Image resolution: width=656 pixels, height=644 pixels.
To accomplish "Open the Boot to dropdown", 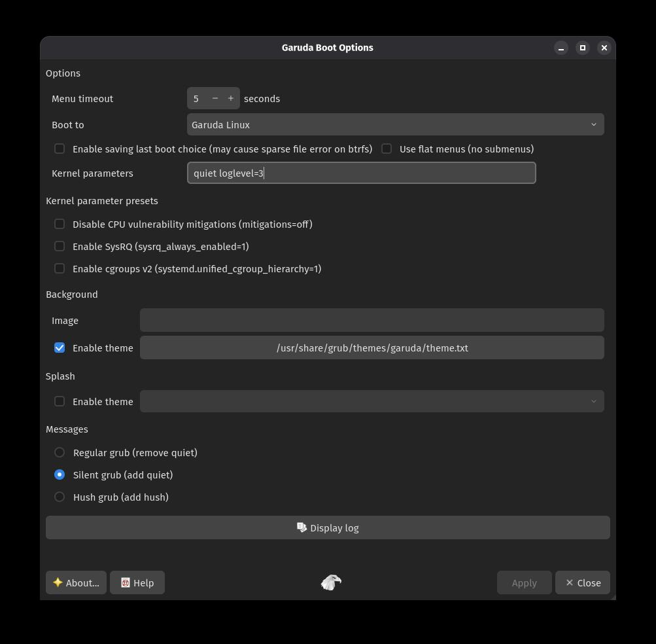I will [x=395, y=124].
